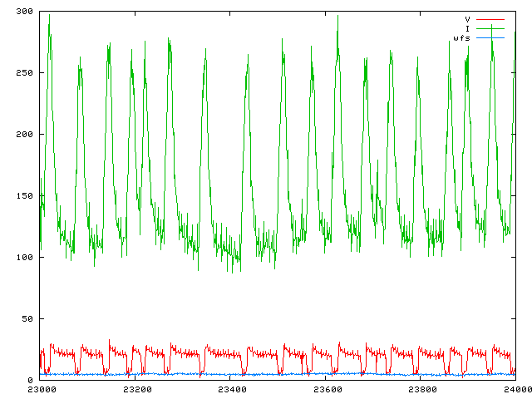
Task: Click the 300 y-axis tick label
Action: tap(23, 12)
